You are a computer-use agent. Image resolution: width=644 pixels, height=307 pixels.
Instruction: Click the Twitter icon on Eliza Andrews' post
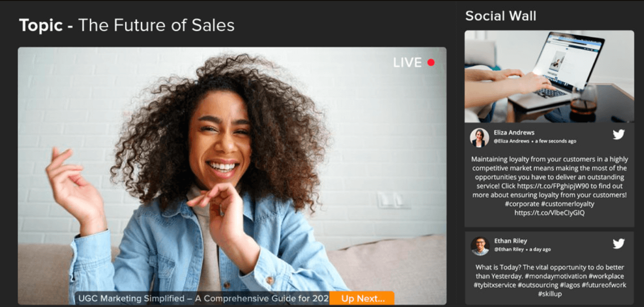[618, 135]
